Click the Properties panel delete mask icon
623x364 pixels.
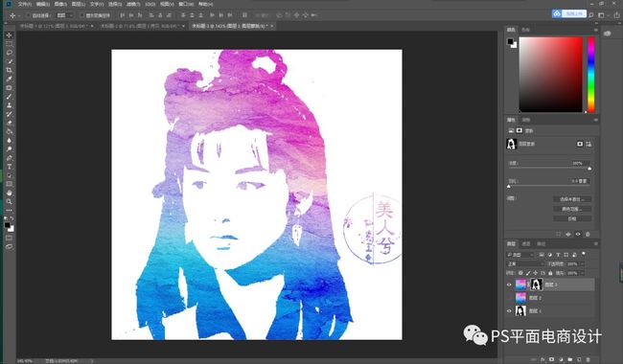[588, 234]
